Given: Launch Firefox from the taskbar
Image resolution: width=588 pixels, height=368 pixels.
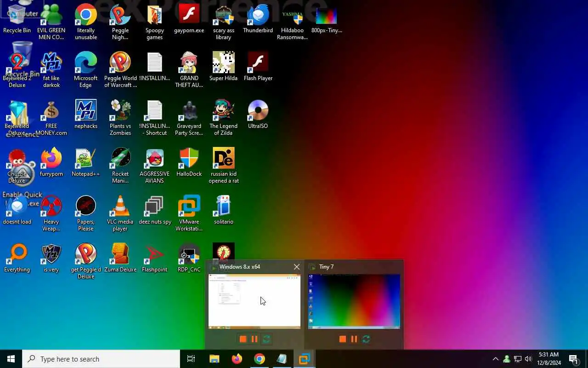Looking at the screenshot, I should [237, 359].
